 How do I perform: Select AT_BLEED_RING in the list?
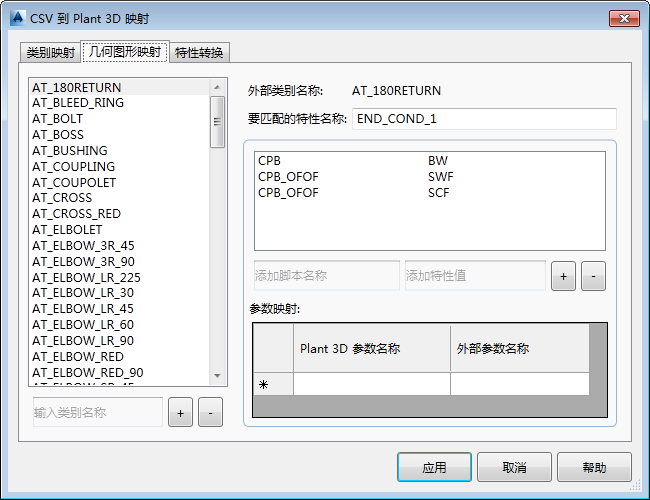tap(120, 103)
